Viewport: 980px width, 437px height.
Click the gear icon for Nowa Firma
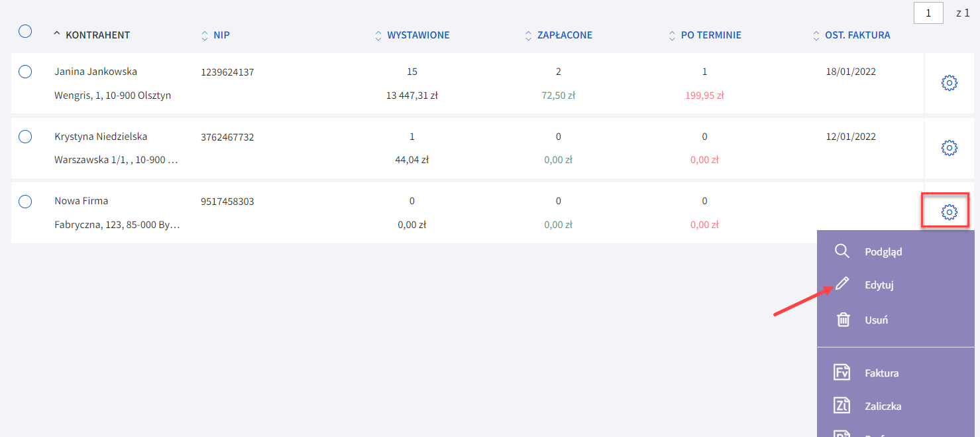pyautogui.click(x=949, y=212)
